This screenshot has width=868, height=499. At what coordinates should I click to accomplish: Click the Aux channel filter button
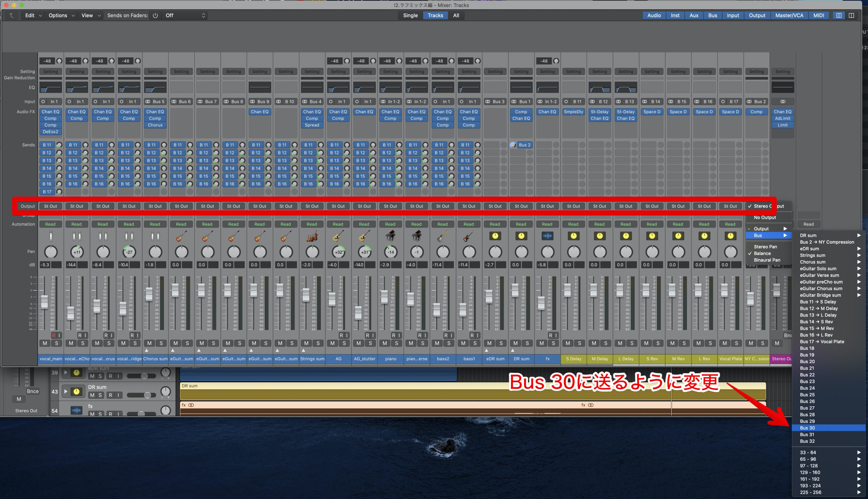694,15
